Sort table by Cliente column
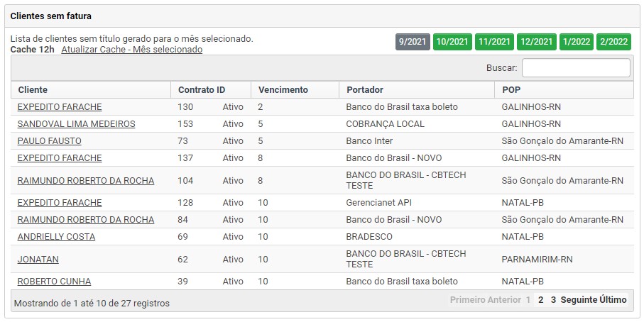Viewport: 644px width, 322px height. tap(33, 90)
